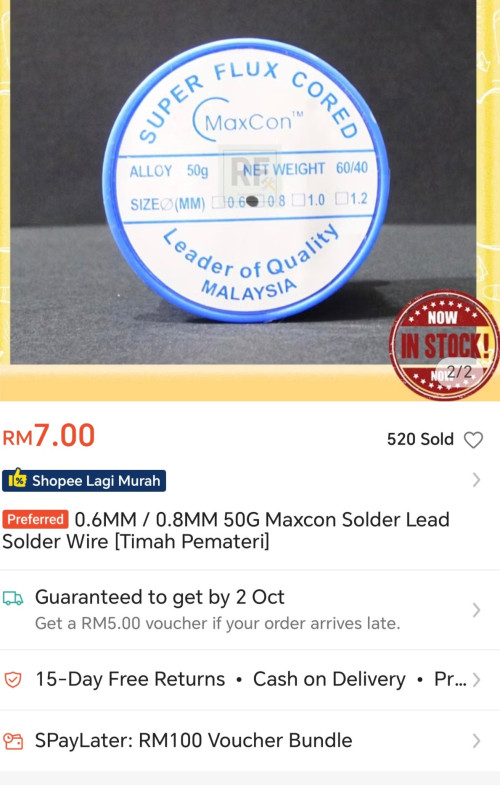
Task: Expand the SPayLater row chevron
Action: point(476,741)
